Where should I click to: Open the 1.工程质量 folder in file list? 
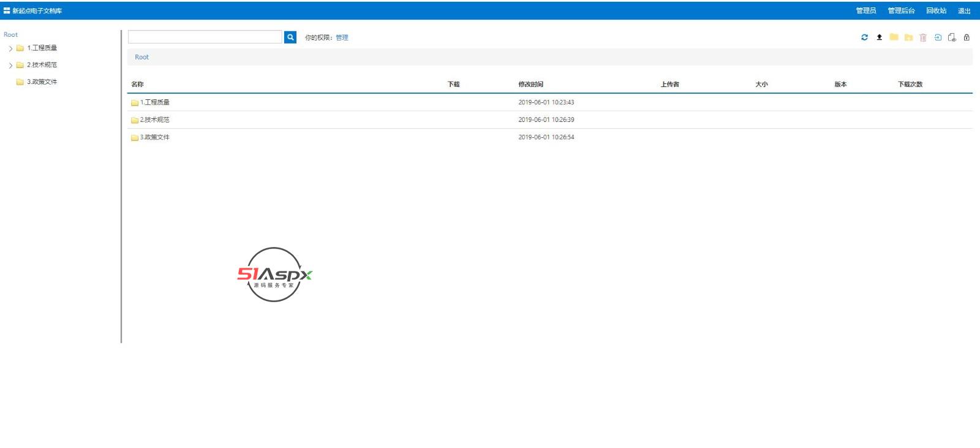pyautogui.click(x=154, y=102)
